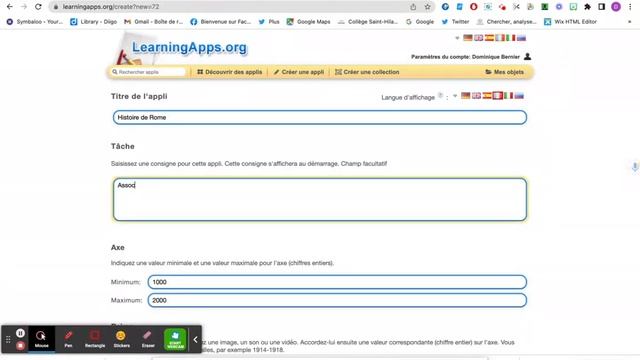Image resolution: width=640 pixels, height=360 pixels.
Task: Set Langue d'affichage to English flag
Action: pos(476,96)
